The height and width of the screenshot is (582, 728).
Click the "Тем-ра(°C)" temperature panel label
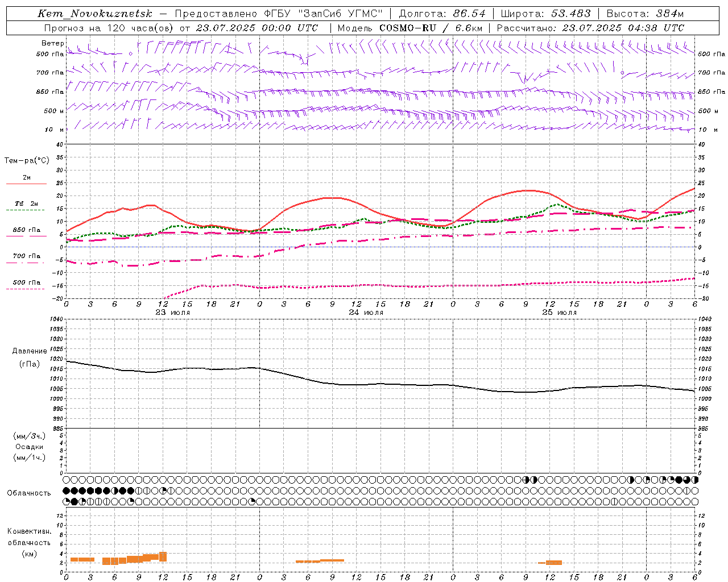(27, 161)
